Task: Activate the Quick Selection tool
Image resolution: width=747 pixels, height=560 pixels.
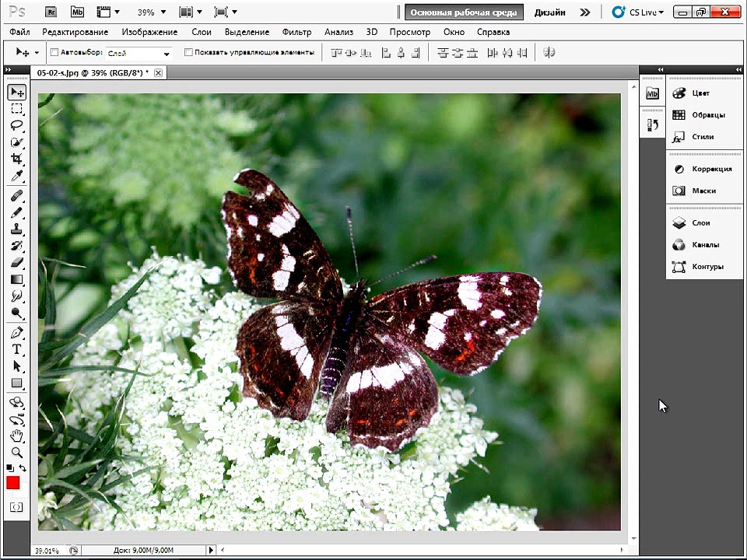Action: (x=16, y=142)
